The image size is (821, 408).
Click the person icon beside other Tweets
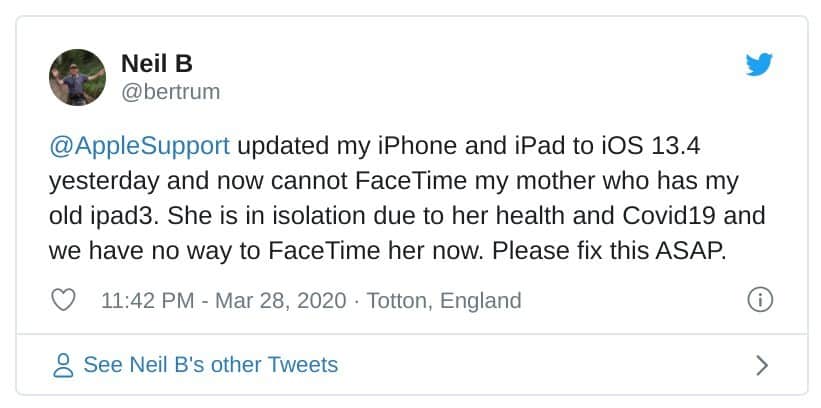pos(63,365)
